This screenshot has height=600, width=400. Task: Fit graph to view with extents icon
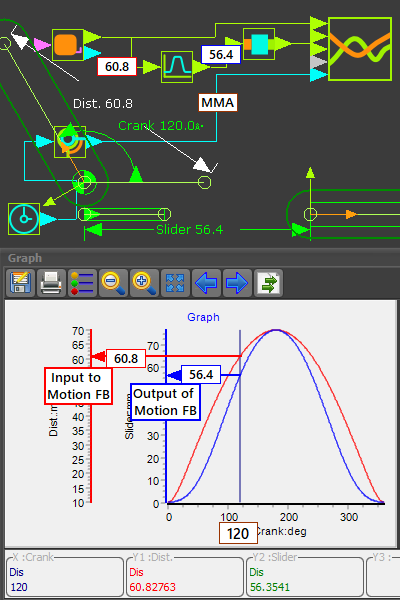(x=175, y=283)
